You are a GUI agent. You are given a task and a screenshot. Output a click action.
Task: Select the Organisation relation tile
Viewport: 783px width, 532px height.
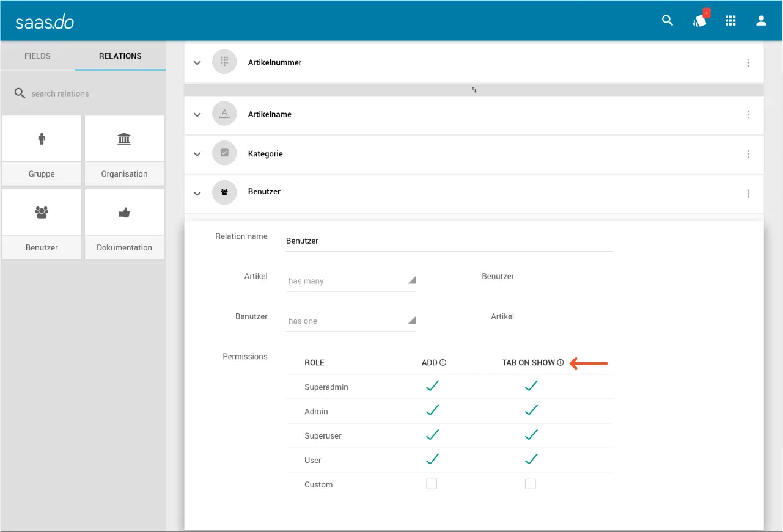point(124,150)
